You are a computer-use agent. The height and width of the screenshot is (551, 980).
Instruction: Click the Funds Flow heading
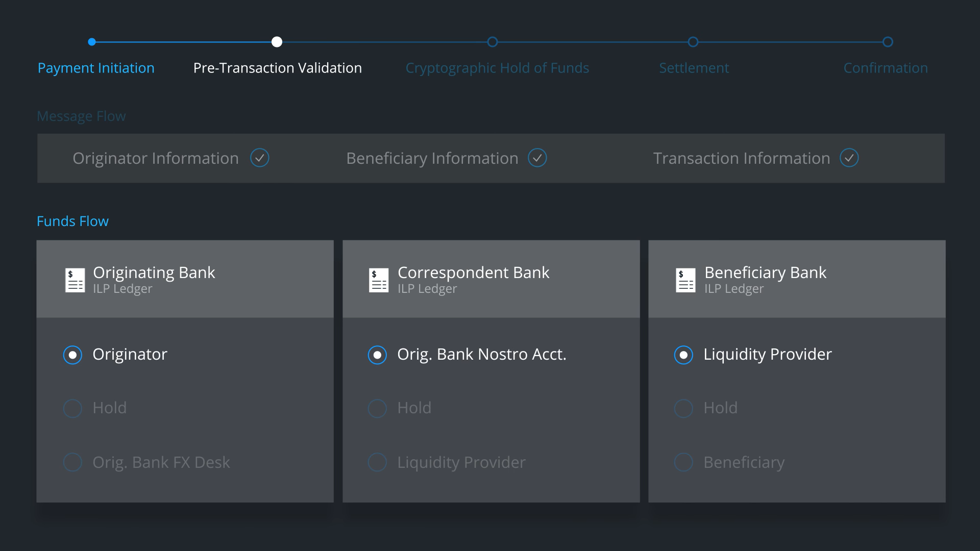pyautogui.click(x=72, y=221)
